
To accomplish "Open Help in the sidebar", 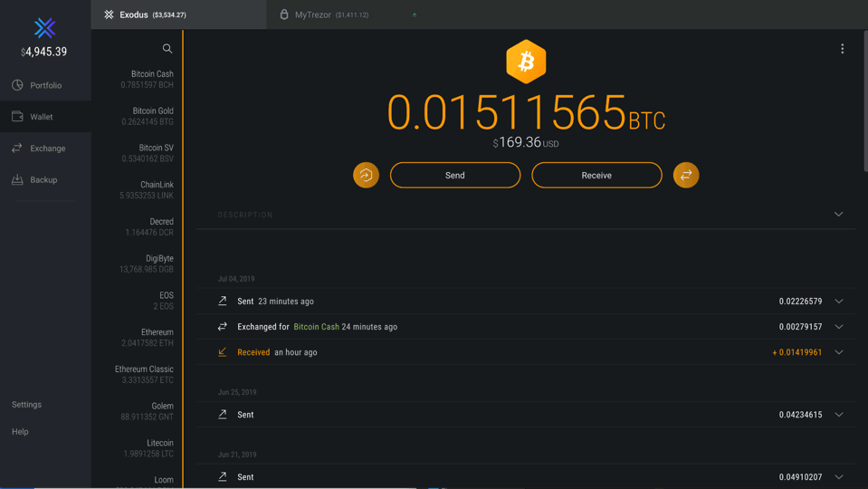I will coord(20,431).
